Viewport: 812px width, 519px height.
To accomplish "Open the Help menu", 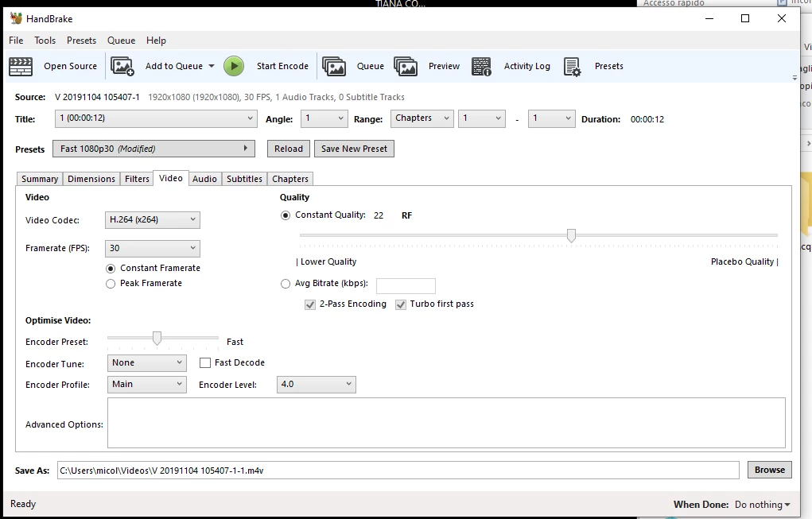I will pyautogui.click(x=156, y=41).
